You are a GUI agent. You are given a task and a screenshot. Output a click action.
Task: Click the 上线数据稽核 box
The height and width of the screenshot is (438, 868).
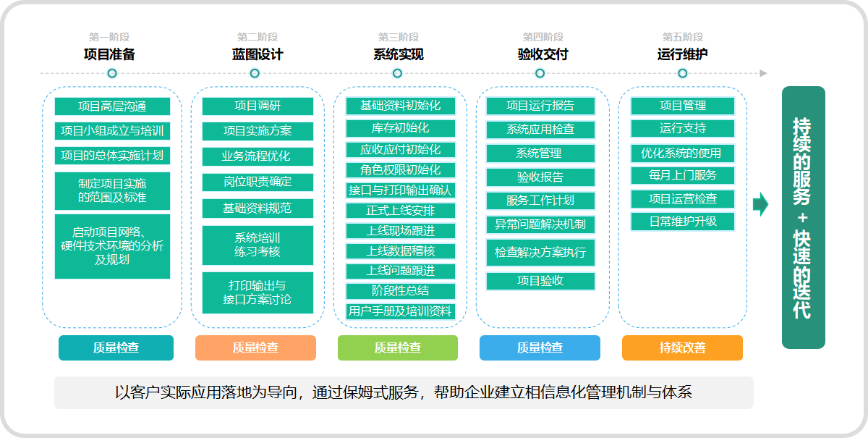401,251
